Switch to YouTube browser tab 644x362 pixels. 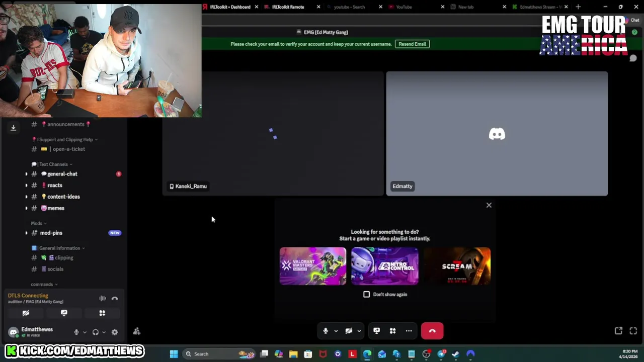click(404, 7)
